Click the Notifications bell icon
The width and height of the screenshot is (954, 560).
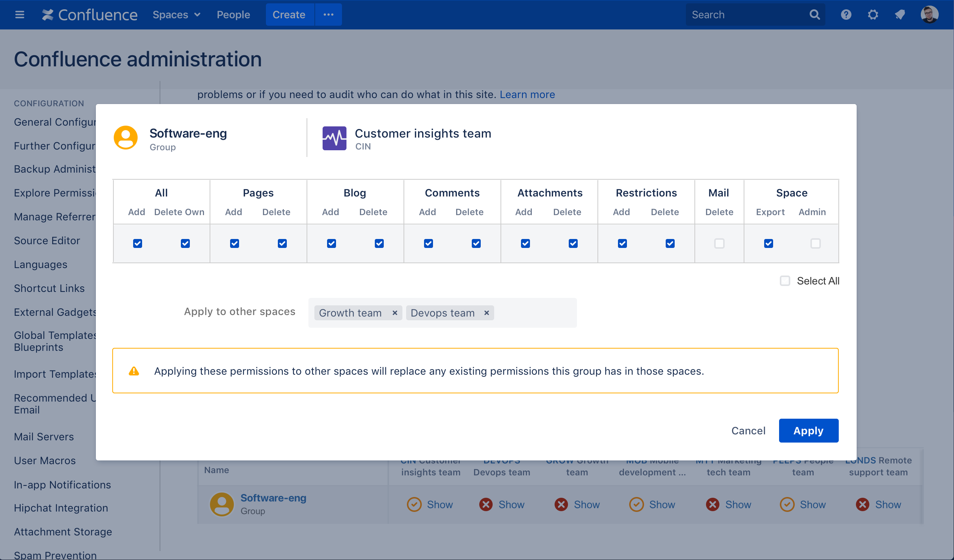tap(899, 15)
